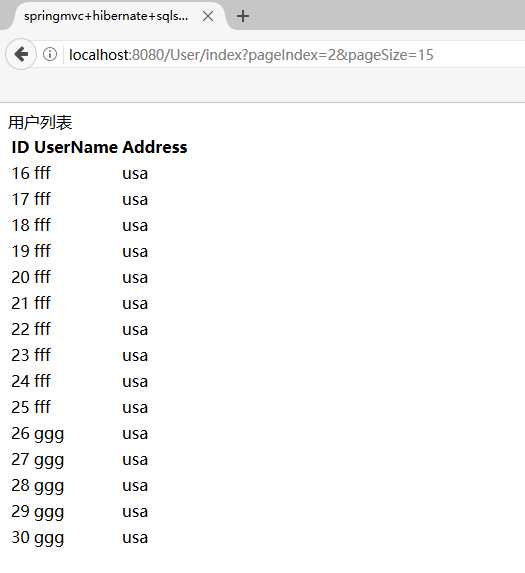Viewport: 525px width, 573px height.
Task: Click username ggg in row 28
Action: 49,487
